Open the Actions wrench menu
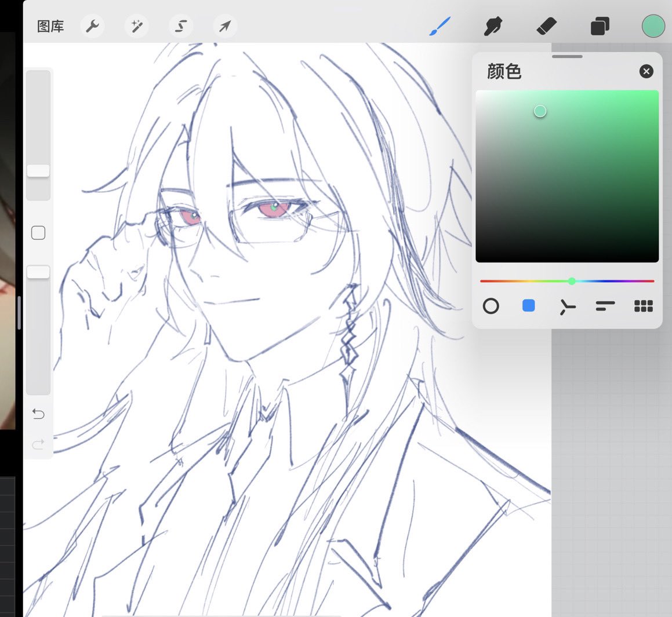 [x=93, y=27]
